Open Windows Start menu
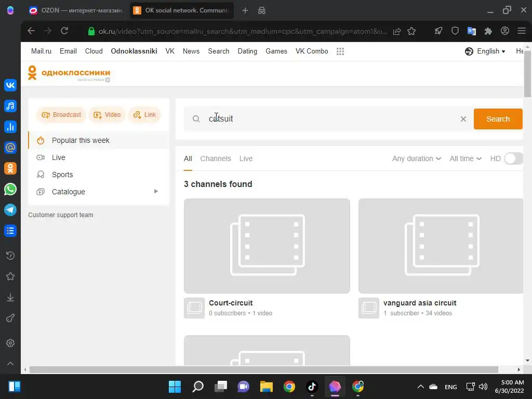 175,387
